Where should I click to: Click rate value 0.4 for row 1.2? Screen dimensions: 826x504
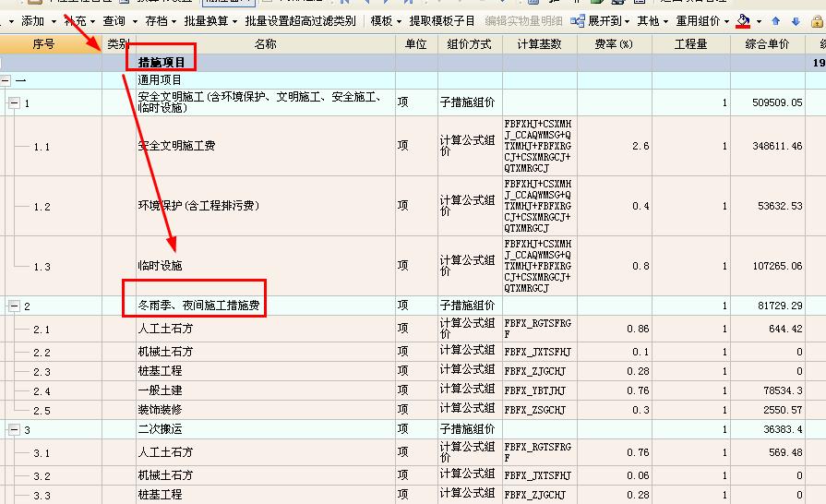[640, 206]
